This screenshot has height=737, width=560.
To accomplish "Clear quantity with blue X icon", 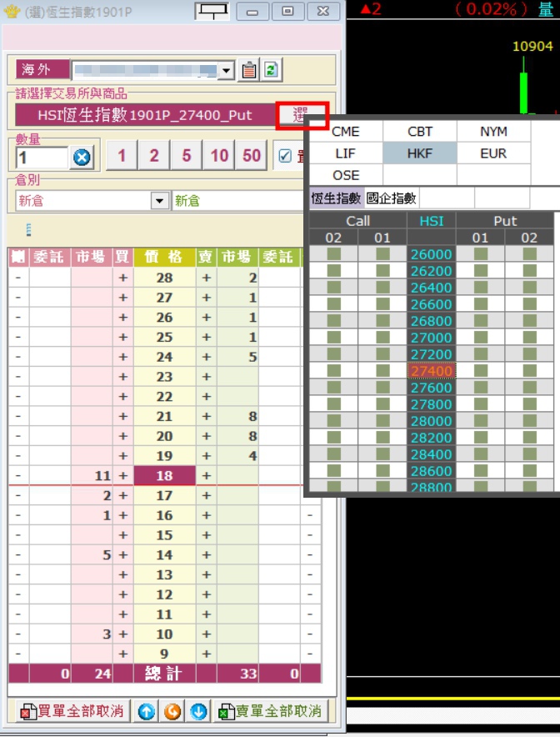I will (82, 158).
